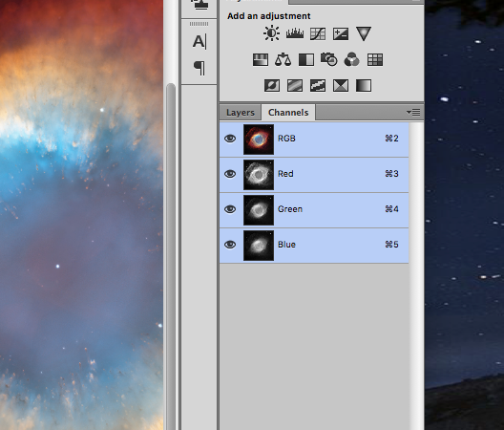Select the RGB composite channel row
The height and width of the screenshot is (430, 504).
314,140
